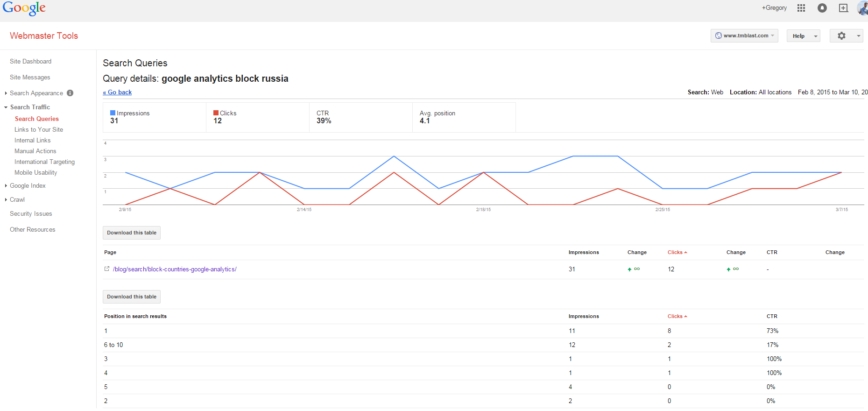Click Clicks sort arrow in Position table

point(685,316)
